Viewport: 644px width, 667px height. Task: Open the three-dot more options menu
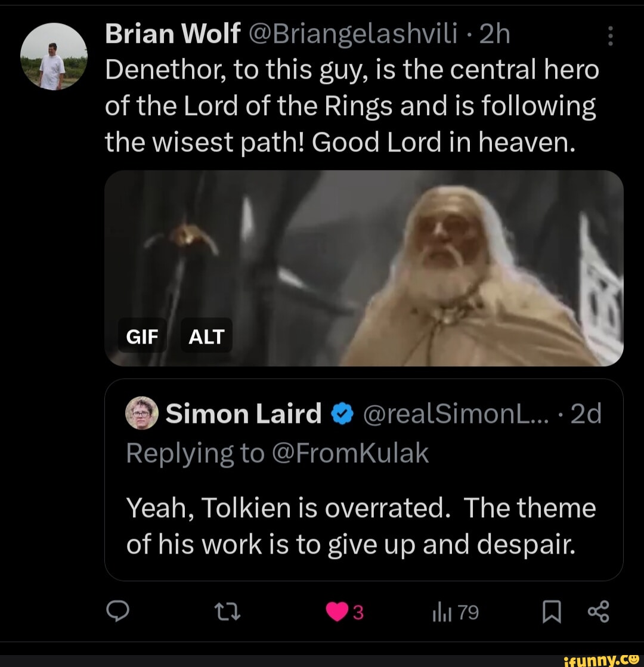[609, 39]
